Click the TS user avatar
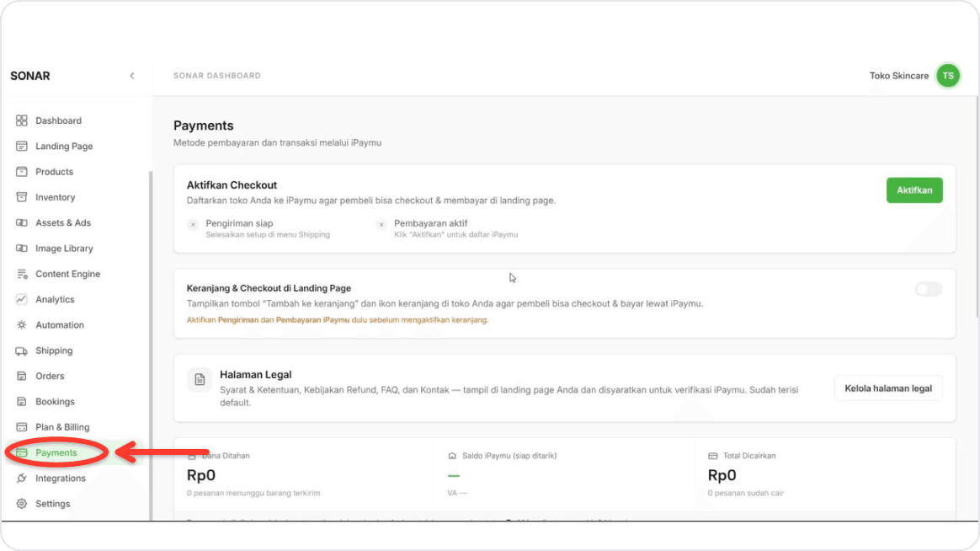 pos(947,76)
